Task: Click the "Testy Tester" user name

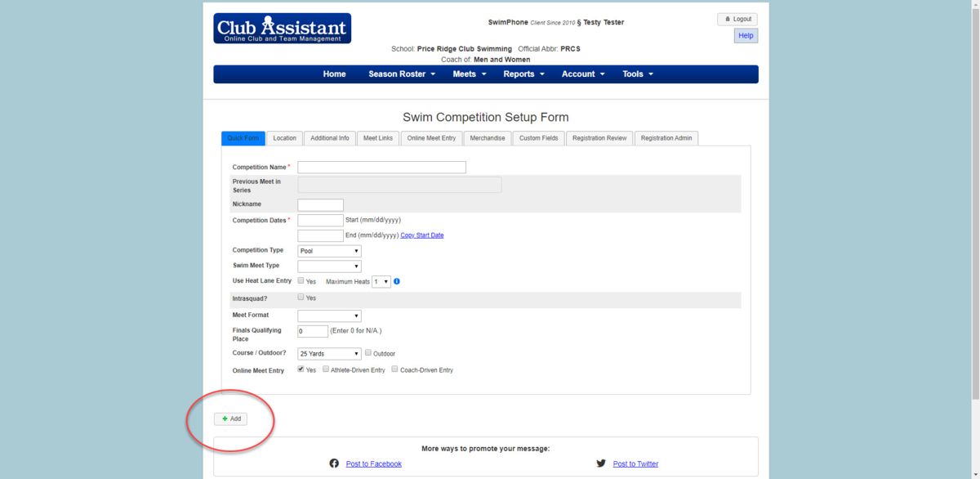Action: [604, 22]
